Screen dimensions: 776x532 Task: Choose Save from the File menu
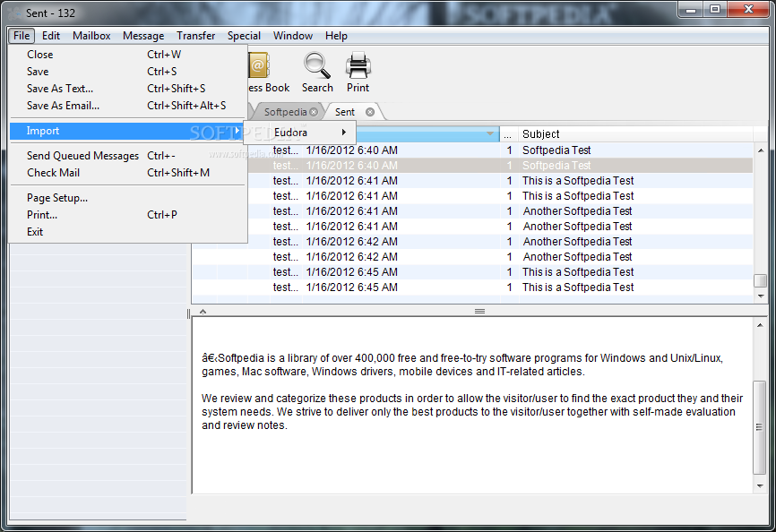tap(128, 71)
